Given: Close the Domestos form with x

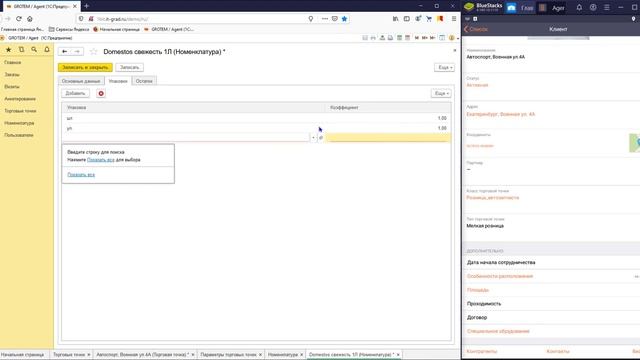Looking at the screenshot, I should 455,51.
